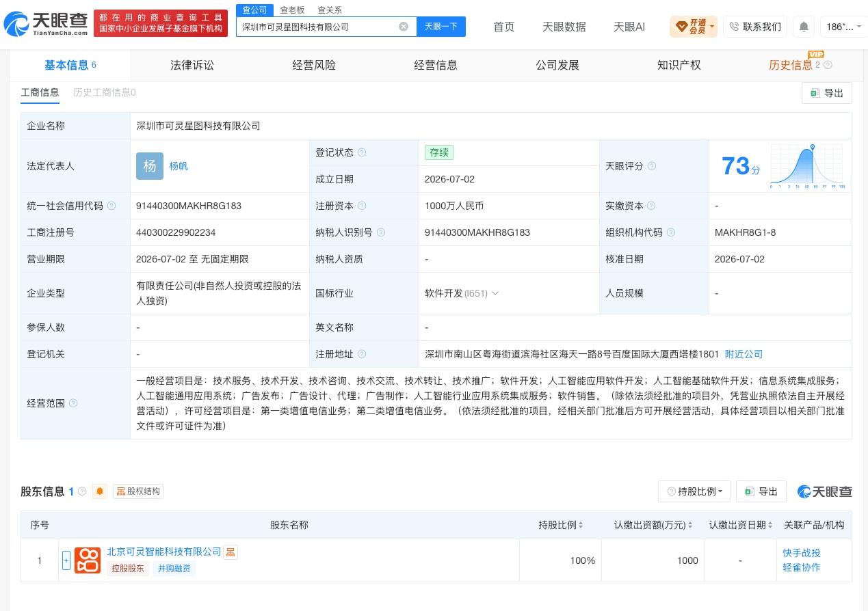Open the 北京可灵智能科技有限公司 shareholder link
This screenshot has width=868, height=611.
pos(164,552)
